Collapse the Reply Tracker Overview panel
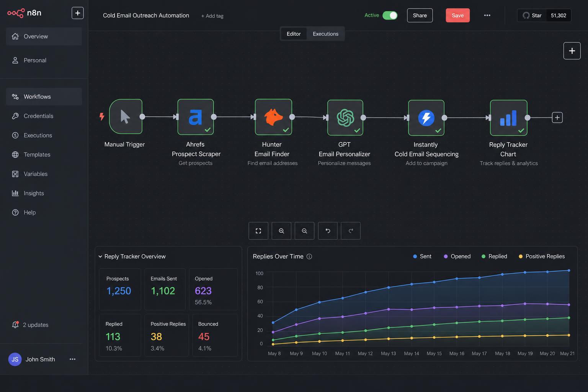The width and height of the screenshot is (588, 392). tap(100, 256)
